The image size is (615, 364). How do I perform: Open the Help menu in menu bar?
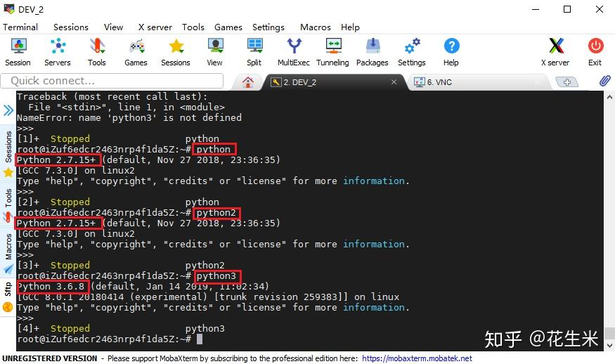[350, 27]
